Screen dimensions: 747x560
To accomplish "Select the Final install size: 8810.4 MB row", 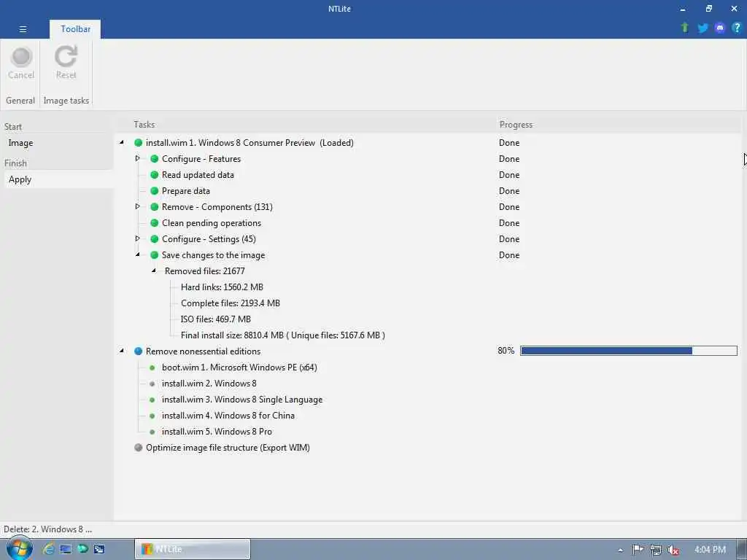I will tap(283, 335).
